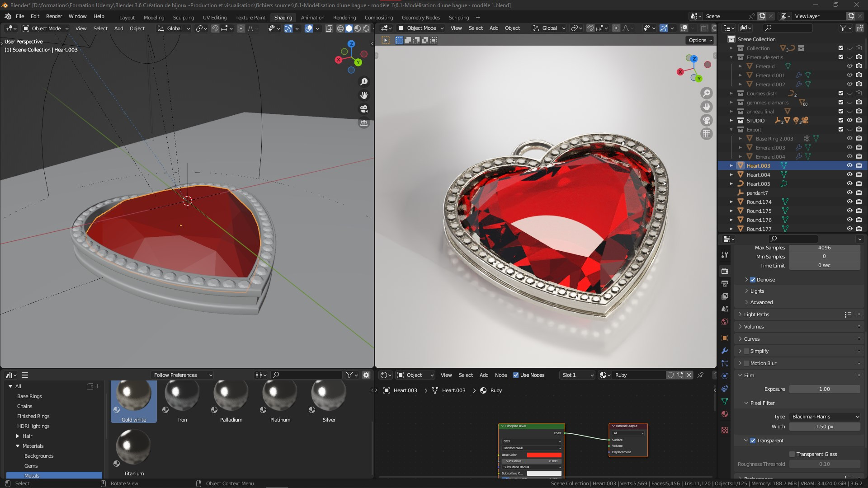Pin the node editor material context
This screenshot has height=488, width=868.
(700, 375)
